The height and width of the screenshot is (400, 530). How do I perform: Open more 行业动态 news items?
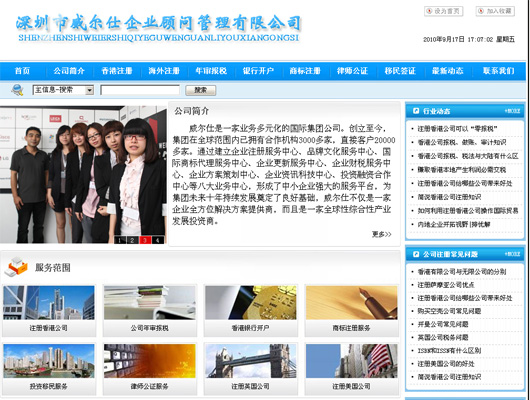click(512, 111)
